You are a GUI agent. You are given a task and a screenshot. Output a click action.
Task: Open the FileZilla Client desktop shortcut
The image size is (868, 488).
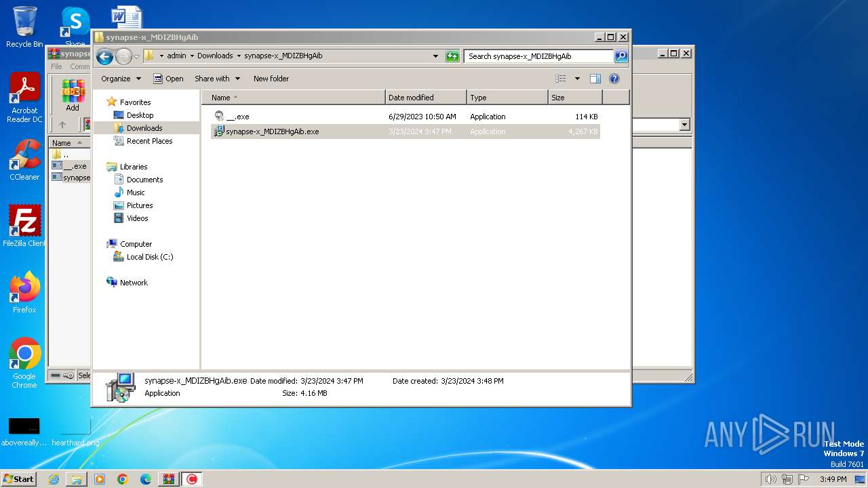[x=24, y=226]
